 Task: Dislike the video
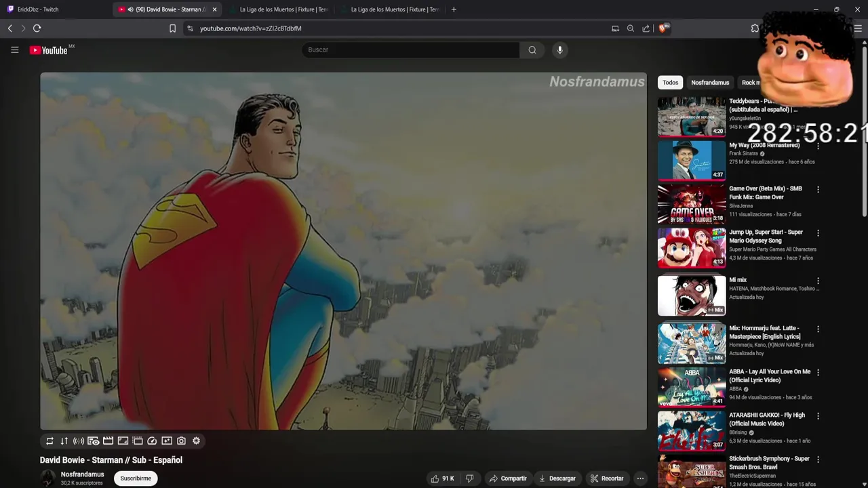click(469, 479)
